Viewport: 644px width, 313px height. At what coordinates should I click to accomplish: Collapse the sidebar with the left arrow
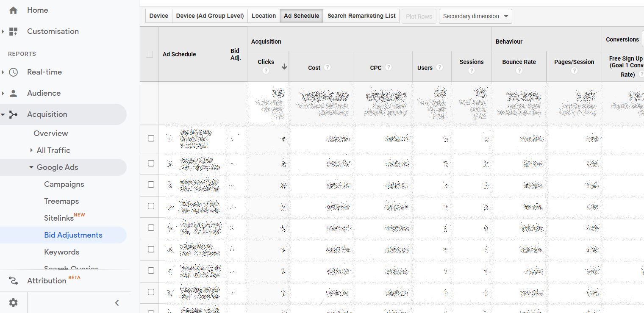[117, 302]
